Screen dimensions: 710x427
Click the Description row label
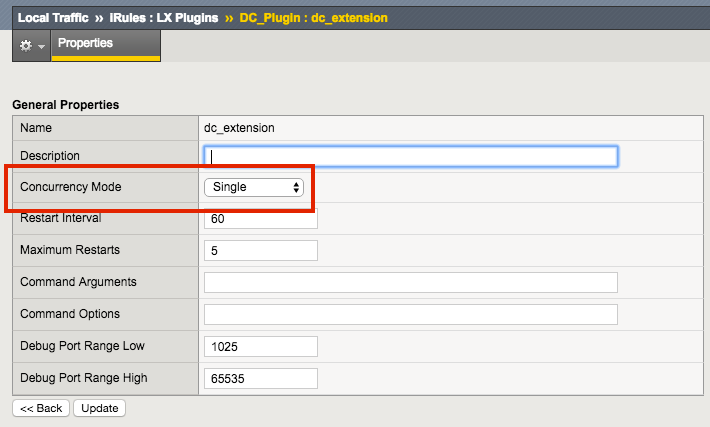(x=50, y=156)
